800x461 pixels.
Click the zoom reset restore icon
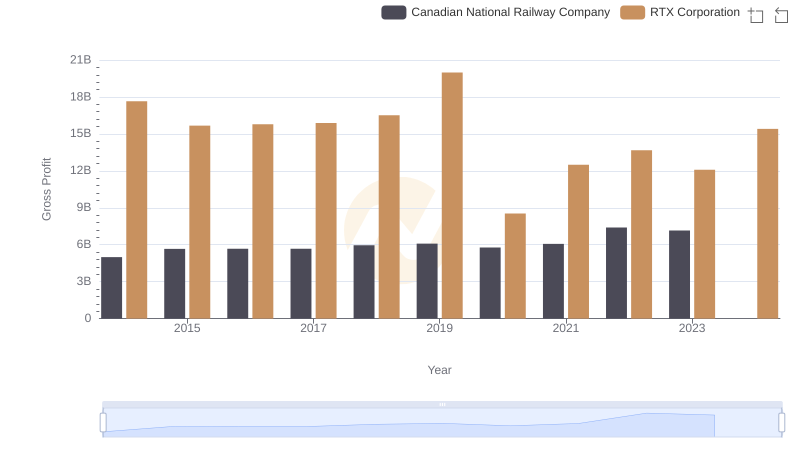click(781, 15)
